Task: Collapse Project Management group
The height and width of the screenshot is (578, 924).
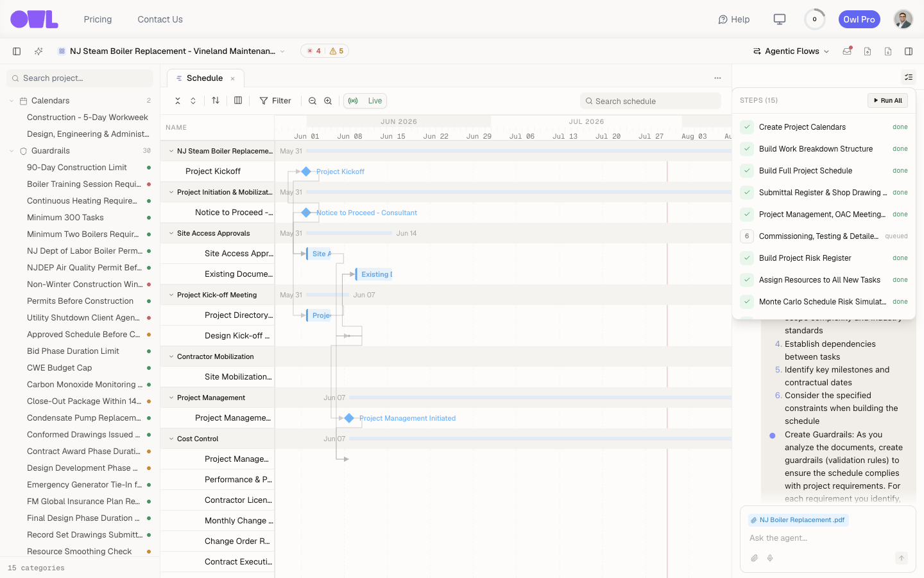Action: [171, 398]
